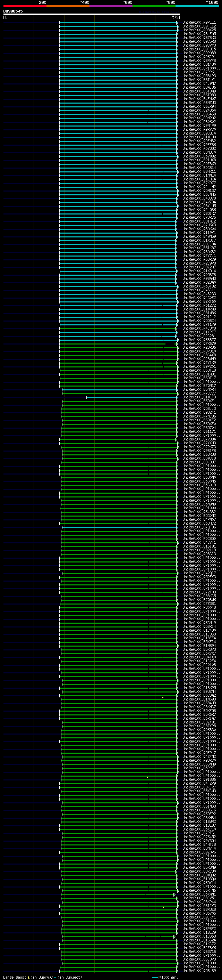This screenshot has width=222, height=980.
Task: Select hit label UniRef100_B7K977
Action: [199, 183]
